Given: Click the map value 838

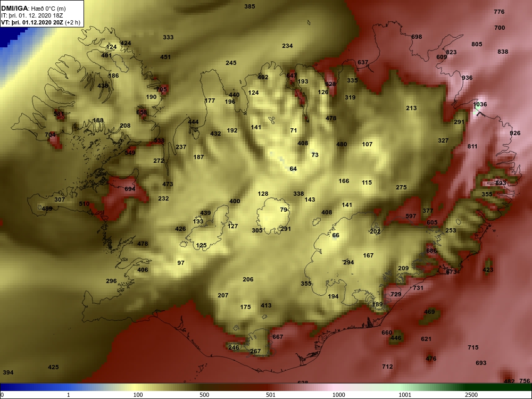Looking at the screenshot, I should click(x=503, y=52).
